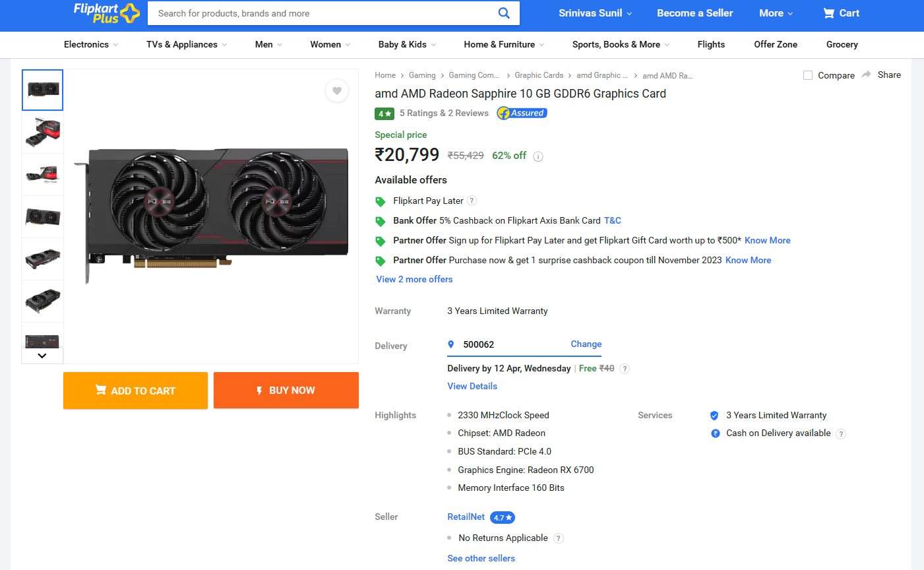Open the More dropdown in header
Viewport: 924px width, 570px height.
coord(776,13)
